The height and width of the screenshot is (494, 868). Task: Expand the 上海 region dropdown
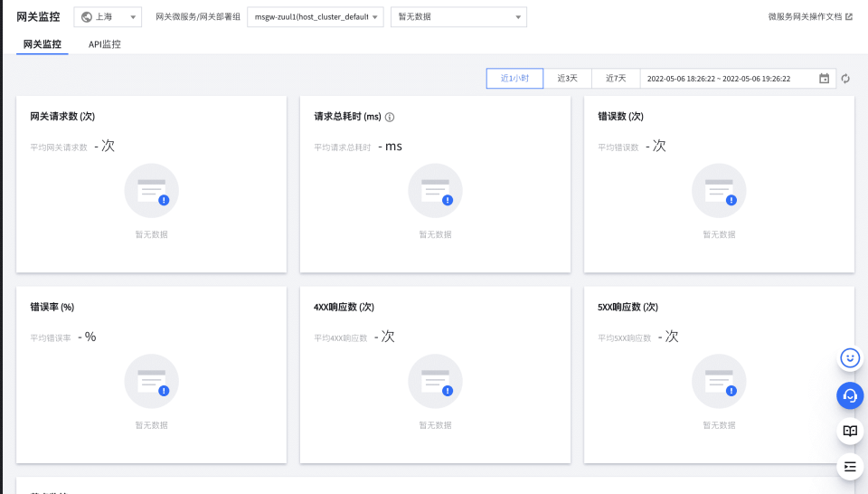(108, 17)
